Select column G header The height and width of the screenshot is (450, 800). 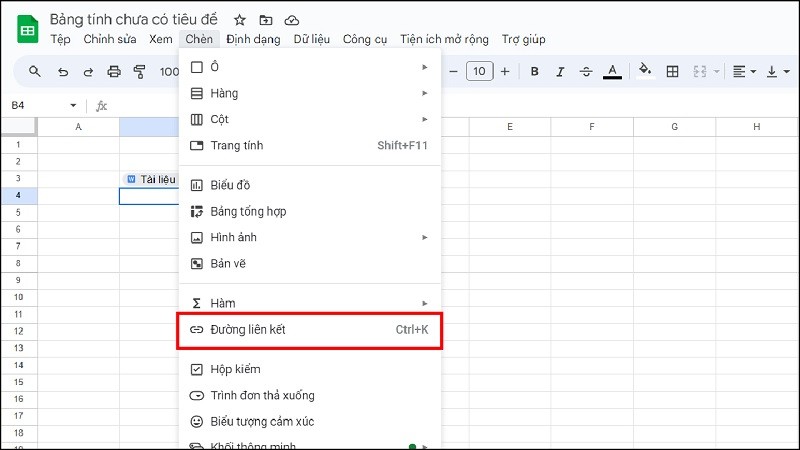[x=674, y=127]
